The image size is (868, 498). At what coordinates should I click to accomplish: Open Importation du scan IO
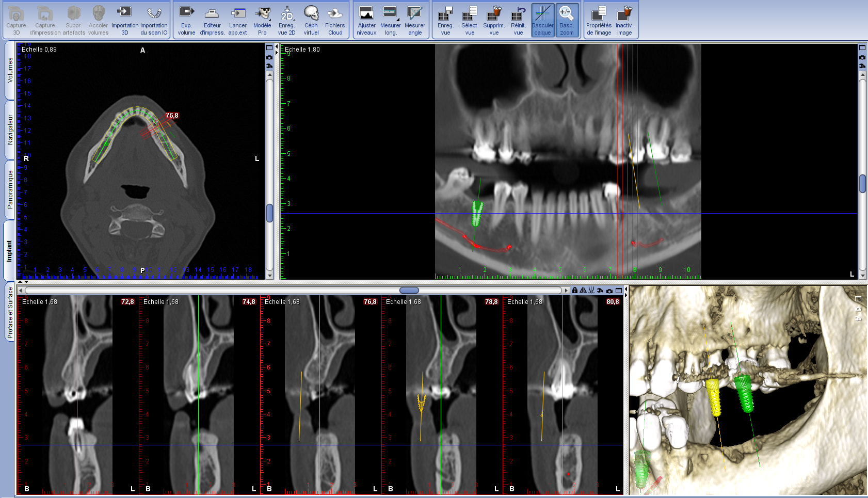point(154,21)
